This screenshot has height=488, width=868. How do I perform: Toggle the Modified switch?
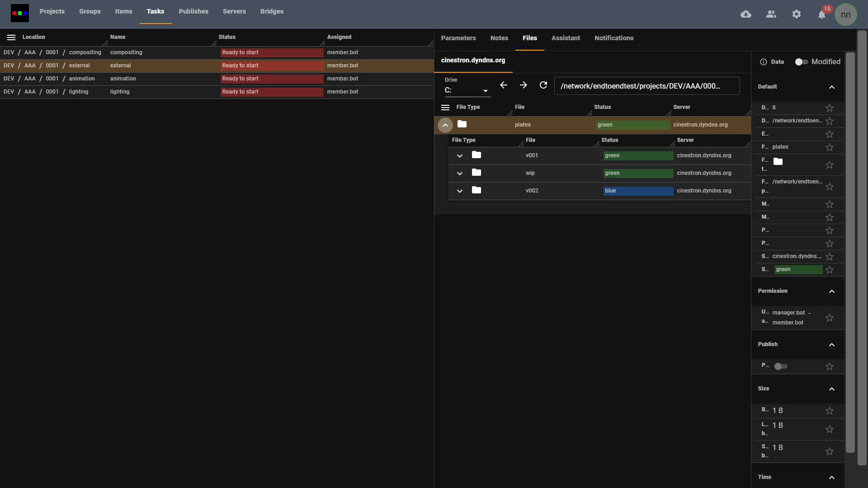(802, 62)
